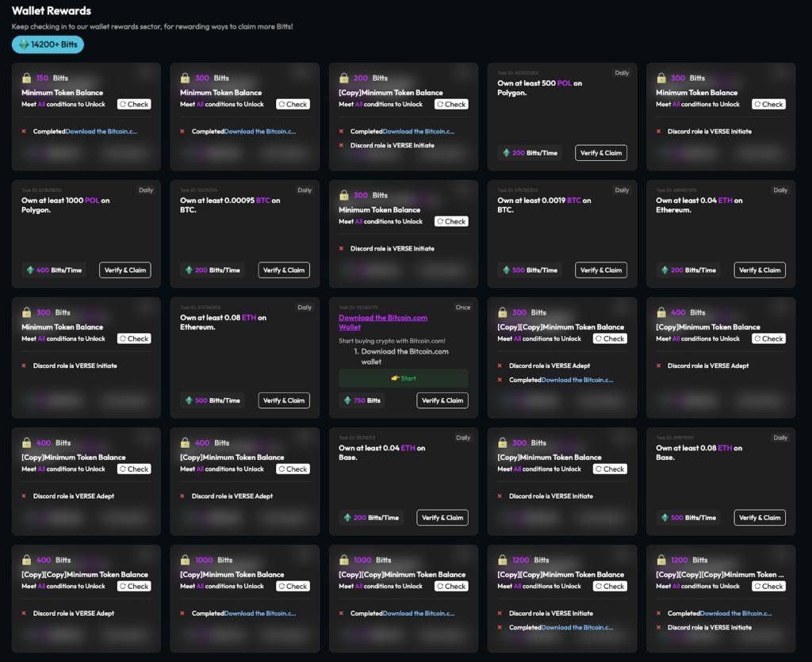Click the Daily badge on the 500 POL card
Viewport: 812px width, 662px height.
(622, 73)
